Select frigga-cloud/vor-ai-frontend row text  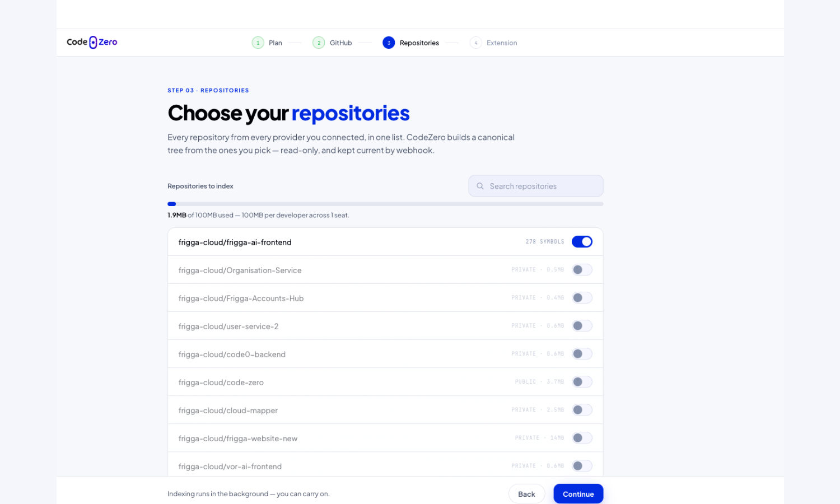click(x=230, y=466)
